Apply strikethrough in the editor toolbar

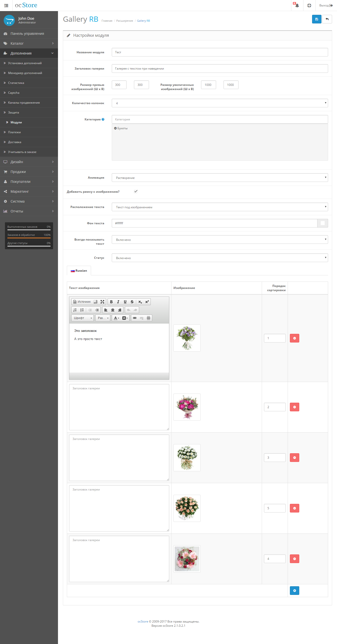132,302
